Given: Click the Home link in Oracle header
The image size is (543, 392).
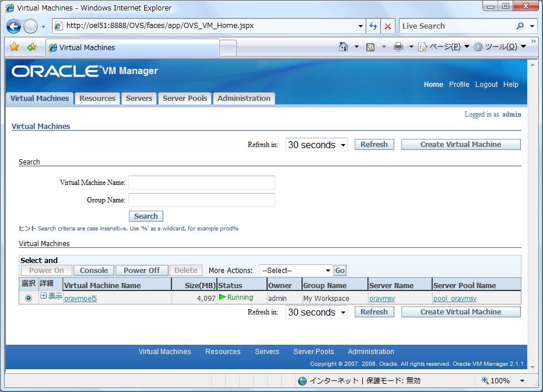Looking at the screenshot, I should [x=433, y=85].
